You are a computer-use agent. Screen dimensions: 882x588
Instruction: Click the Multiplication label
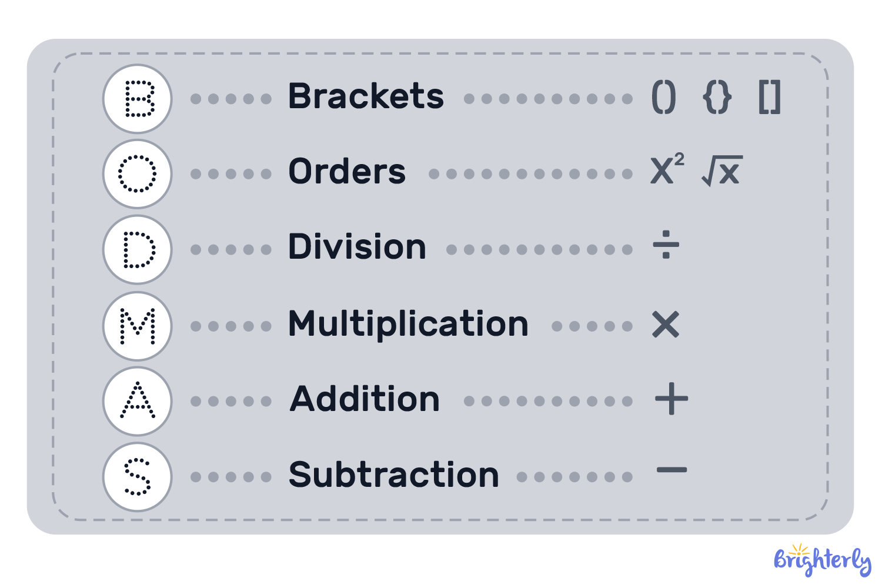(x=409, y=325)
